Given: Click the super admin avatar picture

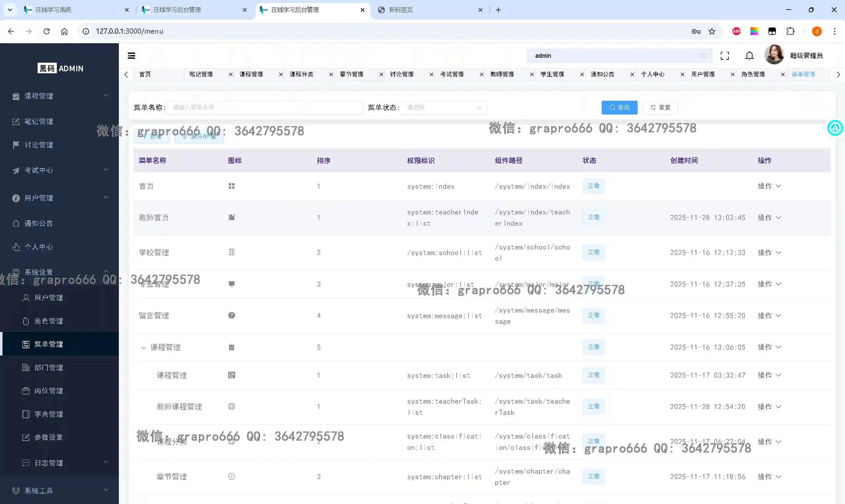Looking at the screenshot, I should [774, 55].
